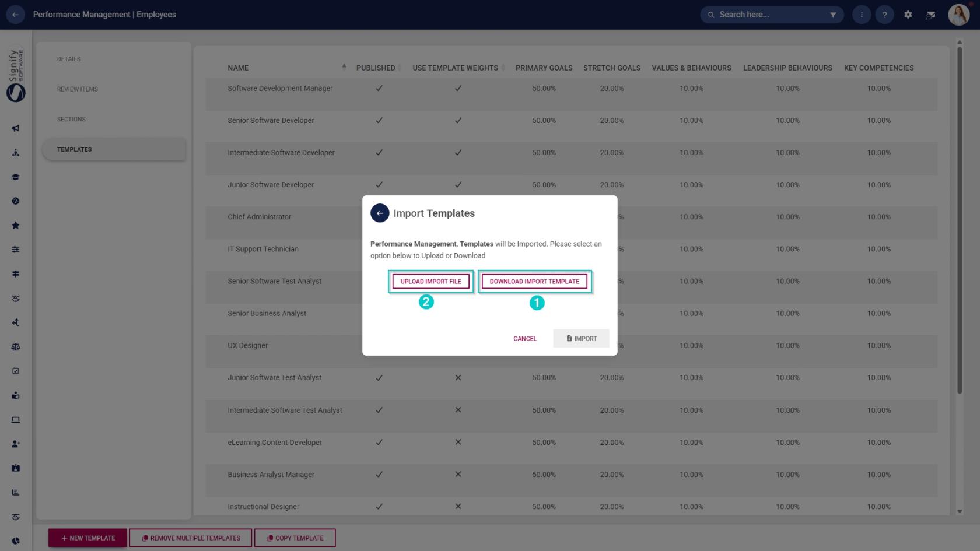Sort by PUBLISHED column arrows

click(400, 68)
